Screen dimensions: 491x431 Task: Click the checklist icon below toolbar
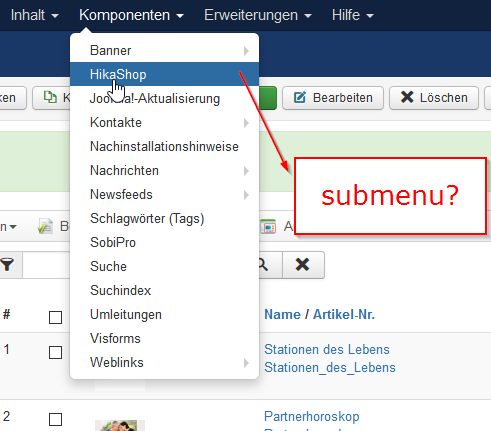click(45, 227)
